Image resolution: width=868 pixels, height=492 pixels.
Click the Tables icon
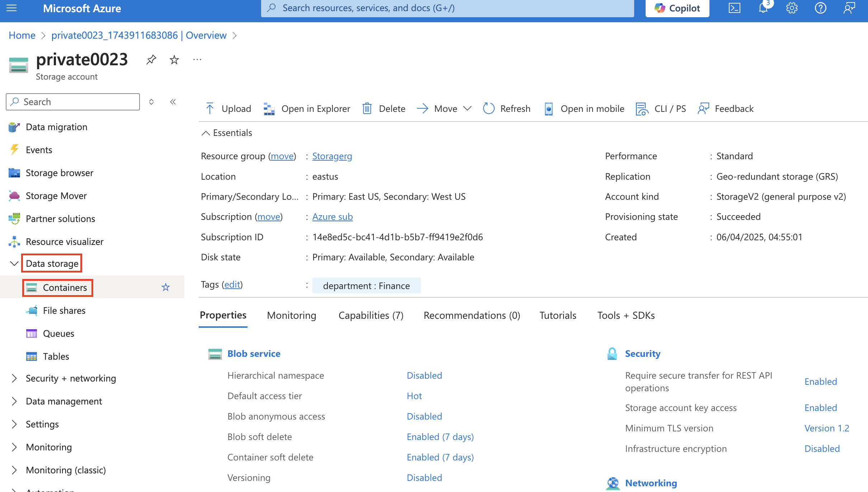(32, 356)
